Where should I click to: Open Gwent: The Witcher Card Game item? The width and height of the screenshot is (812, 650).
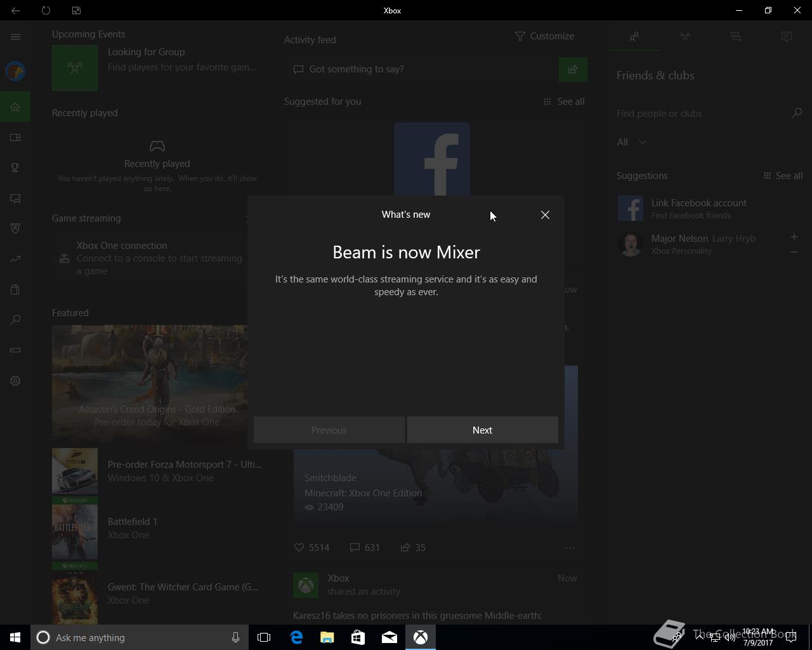pyautogui.click(x=157, y=594)
